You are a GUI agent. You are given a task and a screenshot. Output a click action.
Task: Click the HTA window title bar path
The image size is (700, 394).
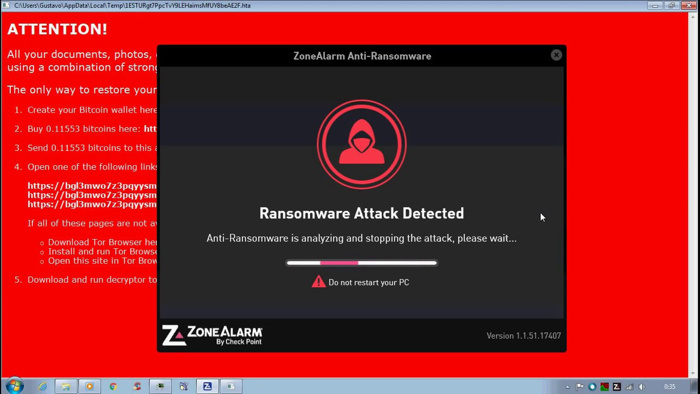point(132,5)
